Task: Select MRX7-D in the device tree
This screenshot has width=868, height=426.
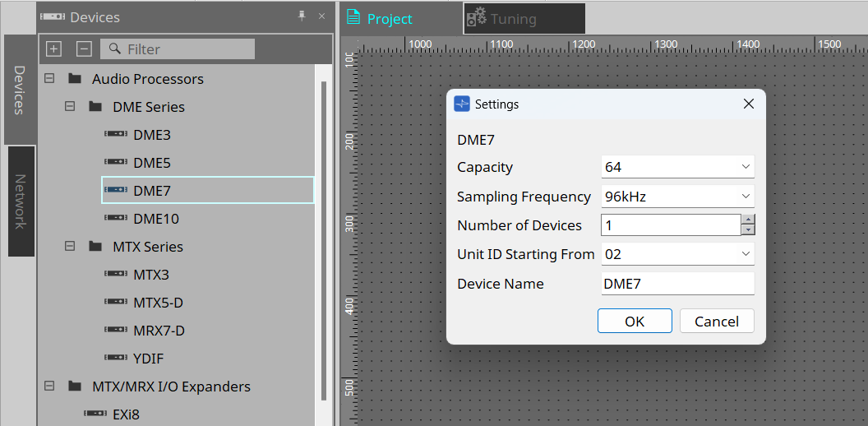Action: pos(159,330)
